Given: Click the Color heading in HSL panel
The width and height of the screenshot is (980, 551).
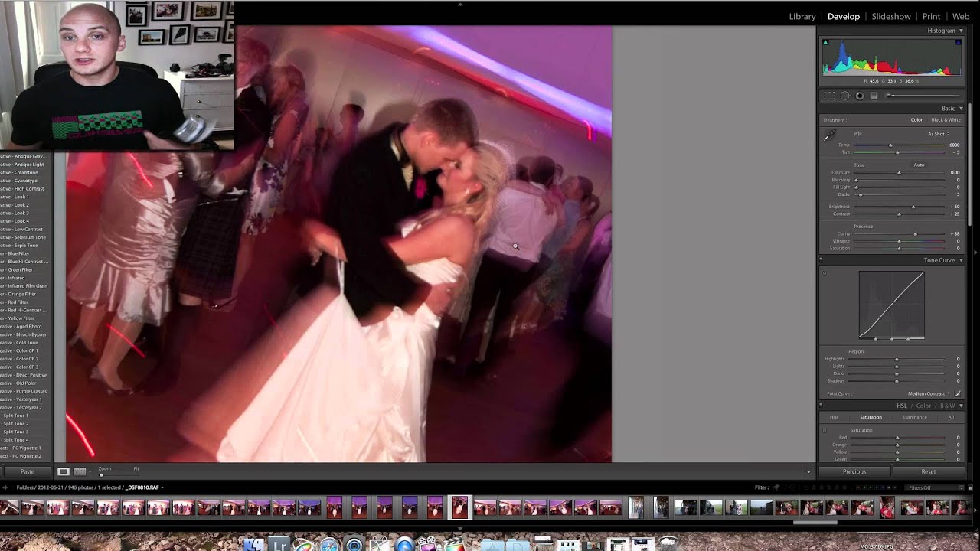Looking at the screenshot, I should [x=924, y=406].
